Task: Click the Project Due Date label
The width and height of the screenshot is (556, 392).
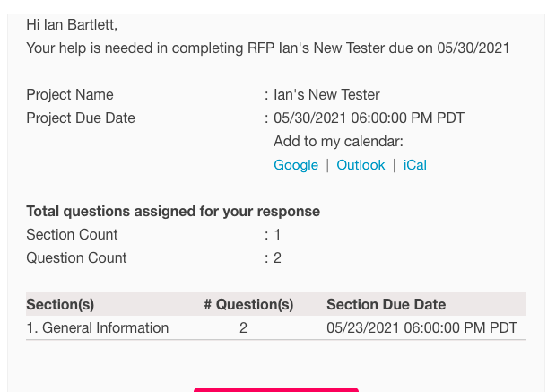Action: (x=81, y=118)
